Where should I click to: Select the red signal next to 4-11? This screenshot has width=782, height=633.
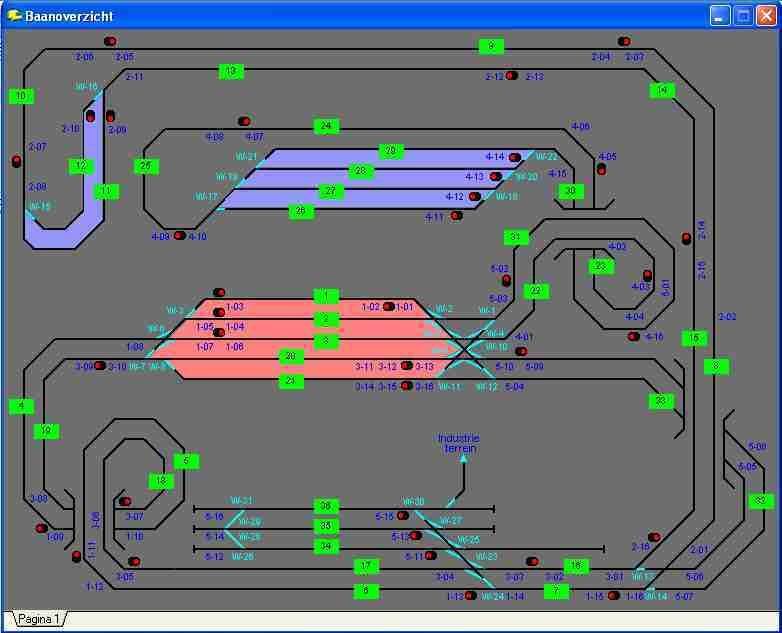click(456, 215)
